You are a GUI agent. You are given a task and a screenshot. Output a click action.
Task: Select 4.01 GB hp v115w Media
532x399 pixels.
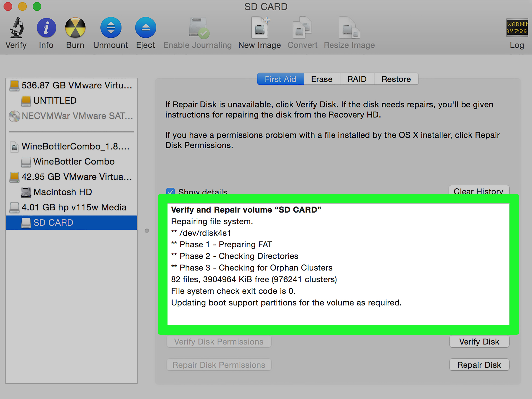pos(71,207)
